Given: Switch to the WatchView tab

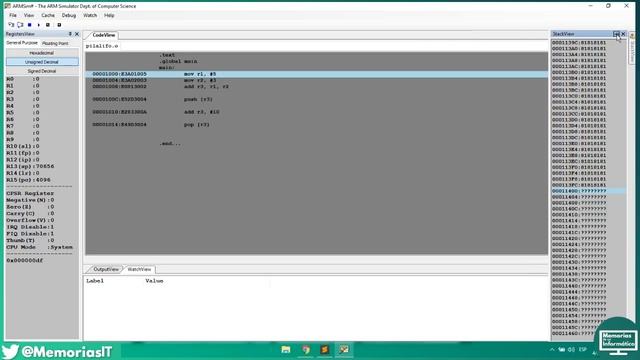Looking at the screenshot, I should pyautogui.click(x=139, y=269).
